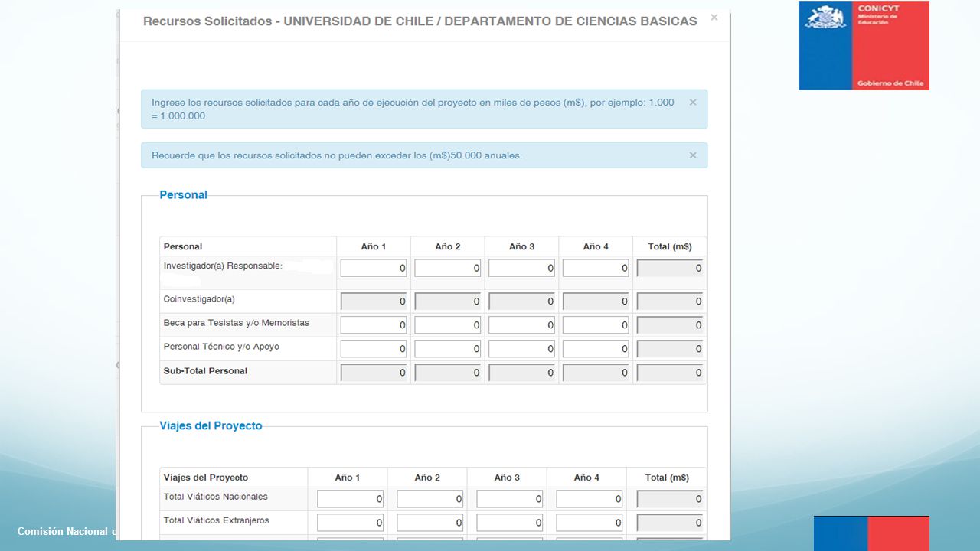Screen dimensions: 980x551
Task: Click Beca para Tesistas Año 2 field
Action: (448, 325)
